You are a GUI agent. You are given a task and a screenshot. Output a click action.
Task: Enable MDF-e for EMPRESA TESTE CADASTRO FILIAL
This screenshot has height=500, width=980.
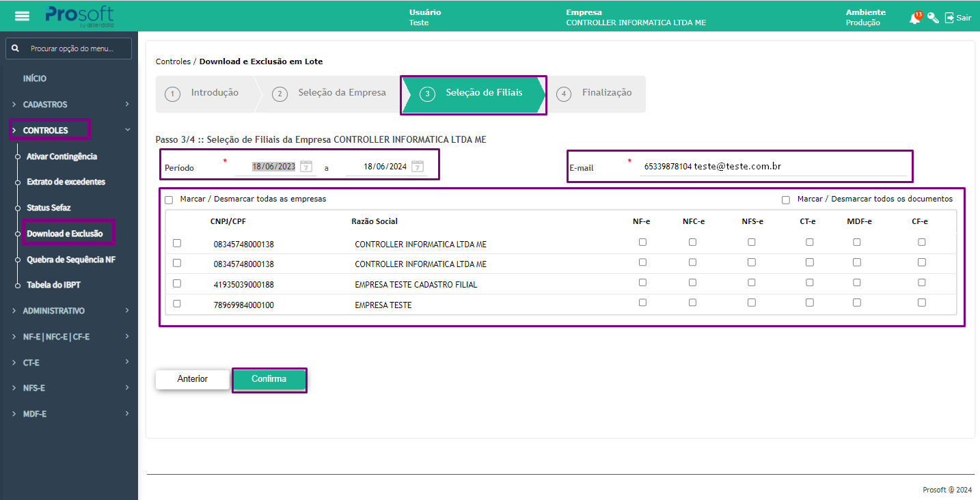[x=857, y=282]
